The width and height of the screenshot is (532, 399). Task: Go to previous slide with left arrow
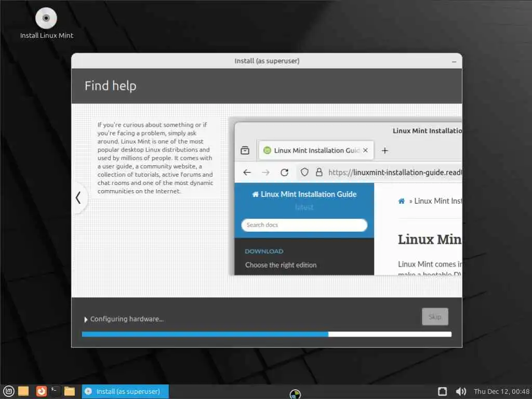click(78, 198)
